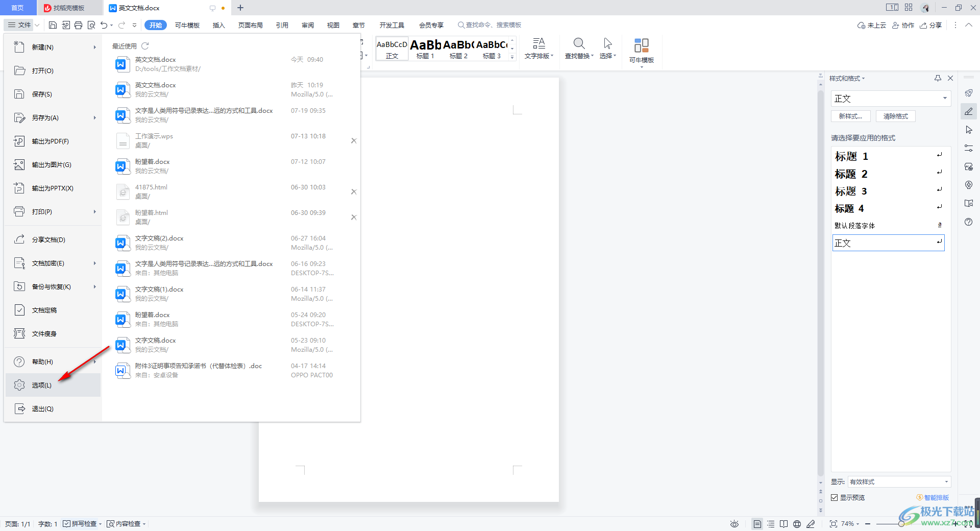
Task: Expand the 新建(N) submenu arrow
Action: (x=94, y=47)
